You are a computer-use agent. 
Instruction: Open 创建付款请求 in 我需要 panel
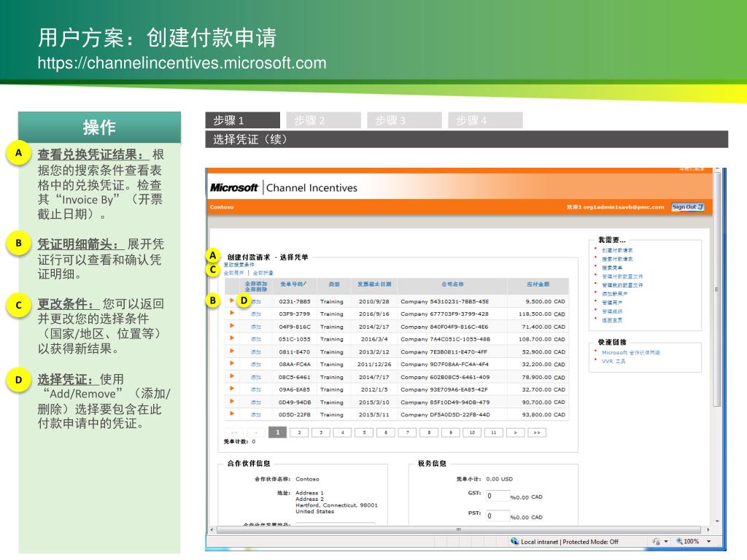(x=617, y=251)
